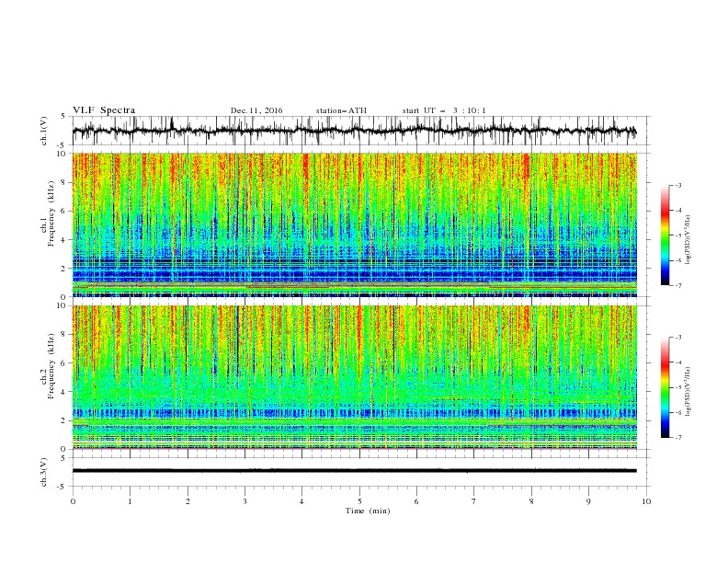Click the lower PSD color scale bar

click(x=665, y=387)
